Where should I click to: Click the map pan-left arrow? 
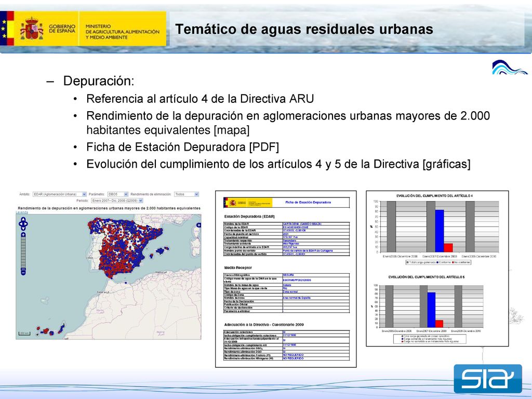tap(20, 224)
